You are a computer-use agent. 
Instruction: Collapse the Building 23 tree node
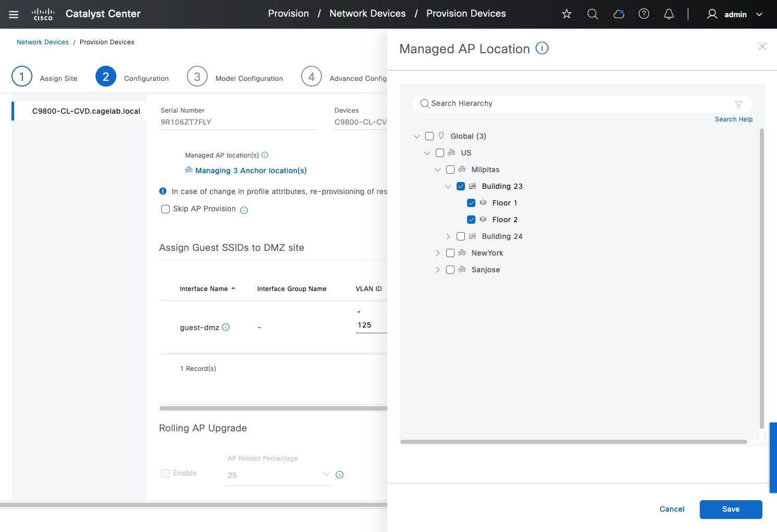[x=448, y=186]
